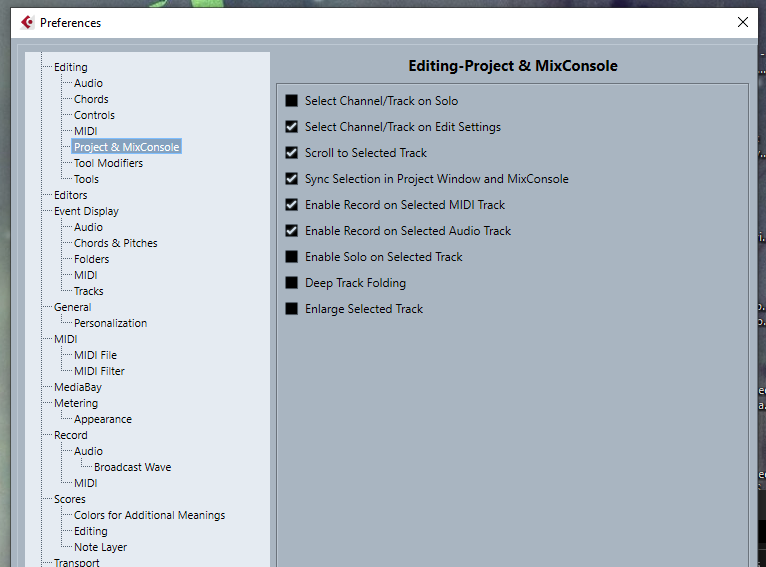This screenshot has height=567, width=766.
Task: Select the Editing category in the tree
Action: [71, 67]
